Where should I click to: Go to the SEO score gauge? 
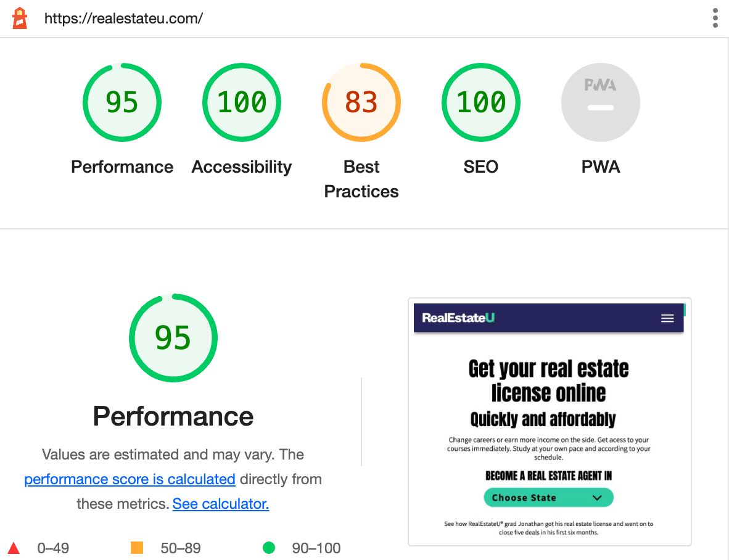481,102
